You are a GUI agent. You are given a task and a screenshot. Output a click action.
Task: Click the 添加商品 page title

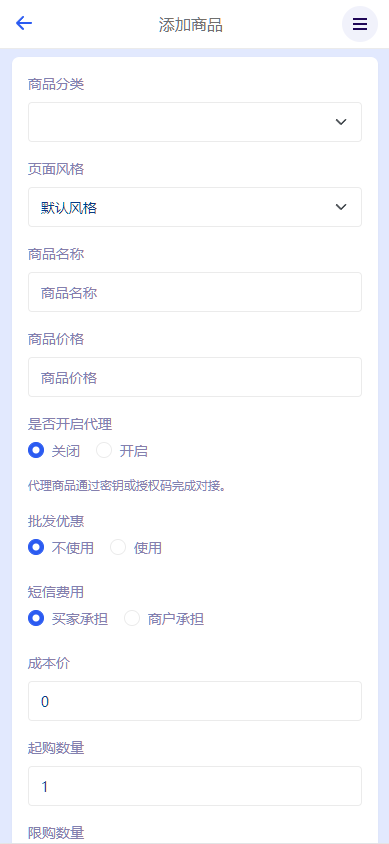(190, 25)
